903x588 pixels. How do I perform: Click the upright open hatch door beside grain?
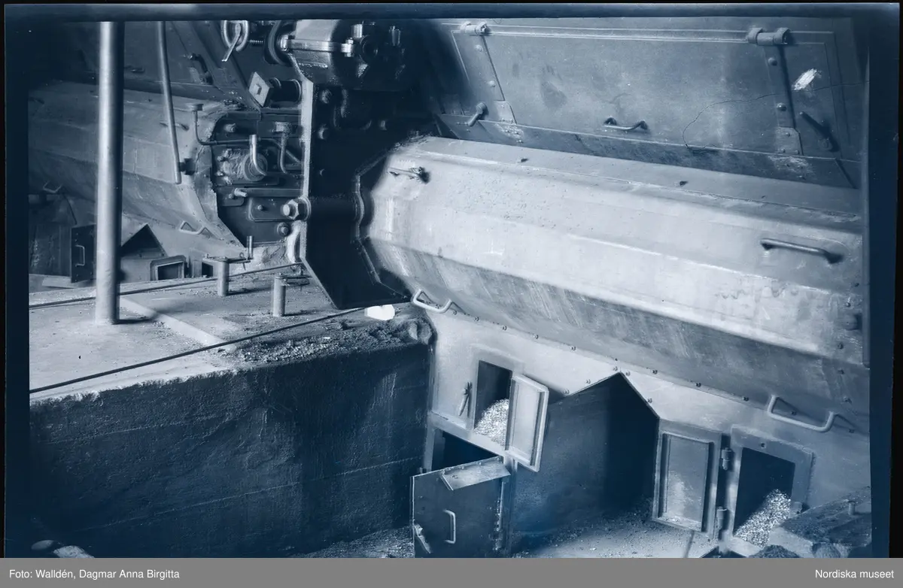[527, 421]
